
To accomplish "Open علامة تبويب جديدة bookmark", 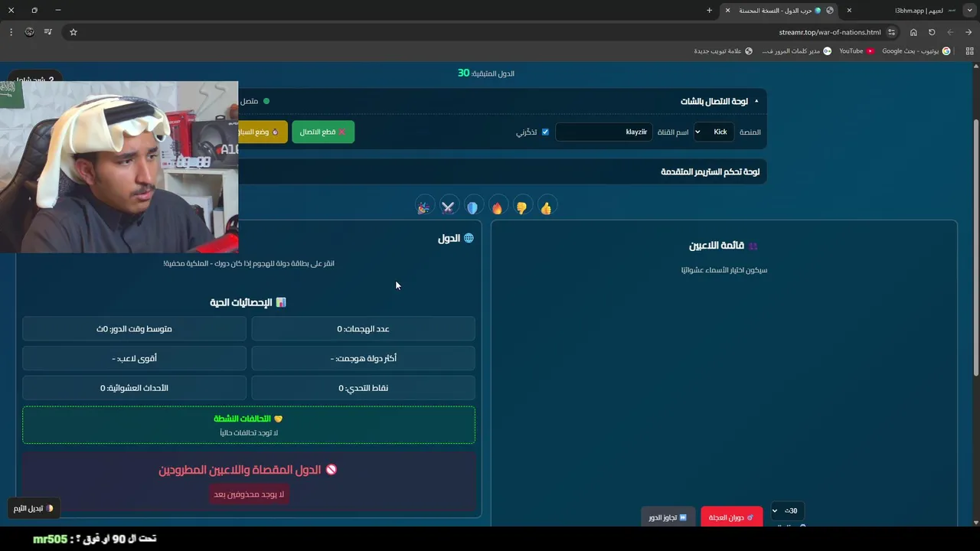I will (723, 51).
